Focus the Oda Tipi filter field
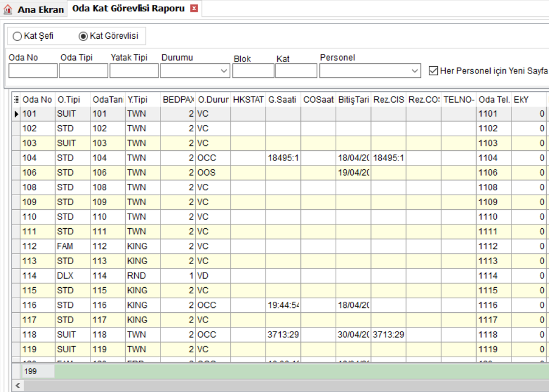This screenshot has width=549, height=392. pyautogui.click(x=83, y=71)
